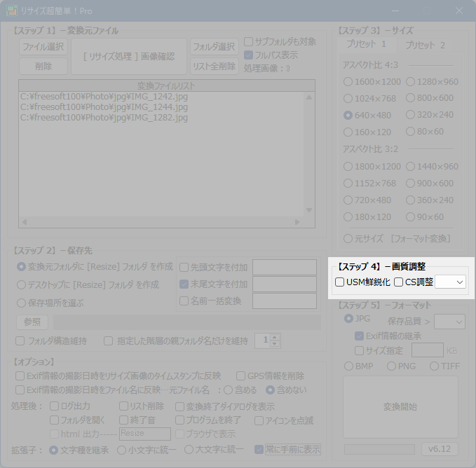Increase the folder level spinner value

[x=274, y=337]
